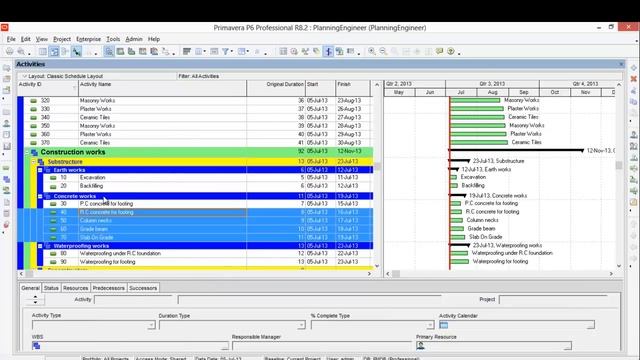Open the Resources icon in left directory bar
The image size is (640, 360).
7,124
